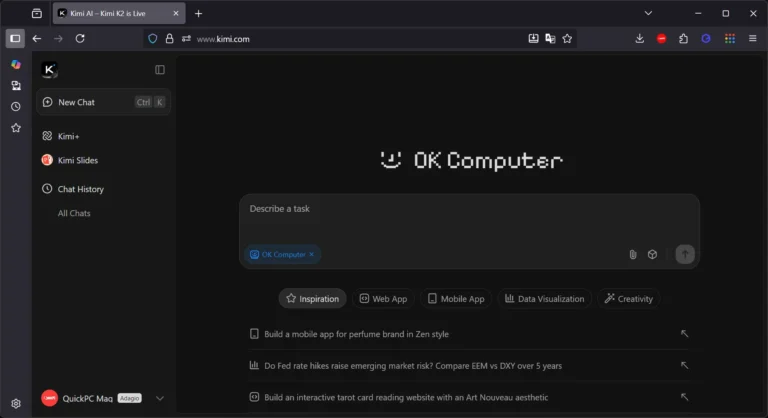Click arrow icon on tarot card prompt
768x418 pixels.
click(x=684, y=397)
